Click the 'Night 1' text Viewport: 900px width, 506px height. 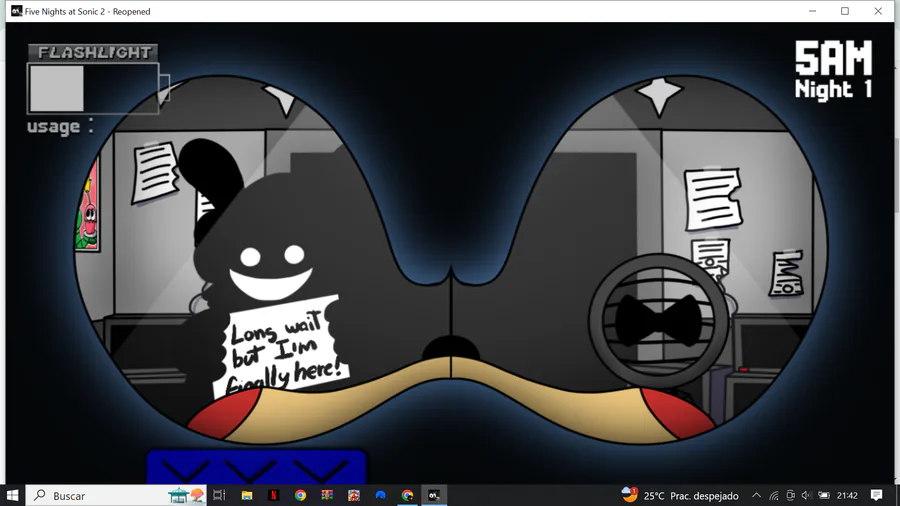(x=833, y=89)
